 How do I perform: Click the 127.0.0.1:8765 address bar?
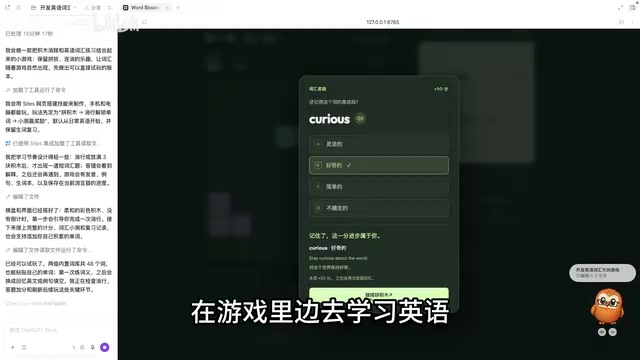point(382,22)
